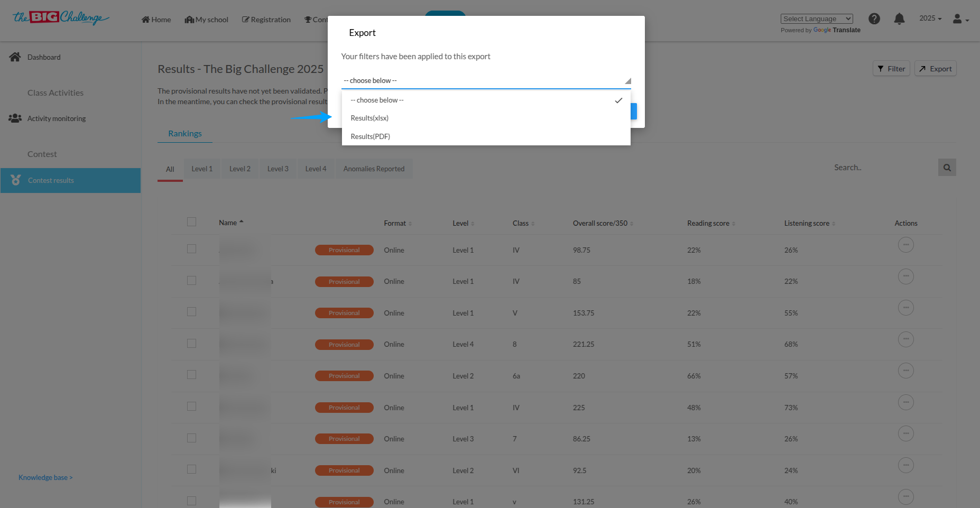Image resolution: width=980 pixels, height=508 pixels.
Task: Open actions menu for score 86.25 row
Action: 906,433
